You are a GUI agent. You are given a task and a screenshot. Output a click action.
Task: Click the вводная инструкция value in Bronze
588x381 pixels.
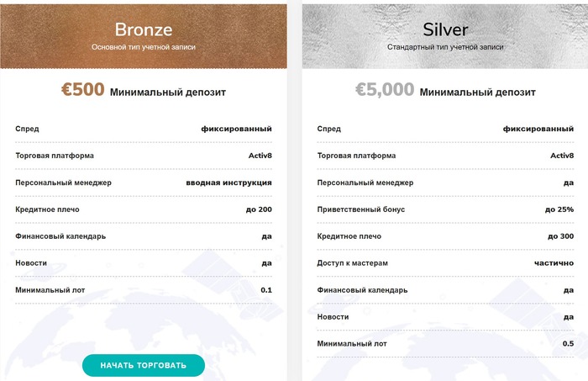[x=228, y=183]
